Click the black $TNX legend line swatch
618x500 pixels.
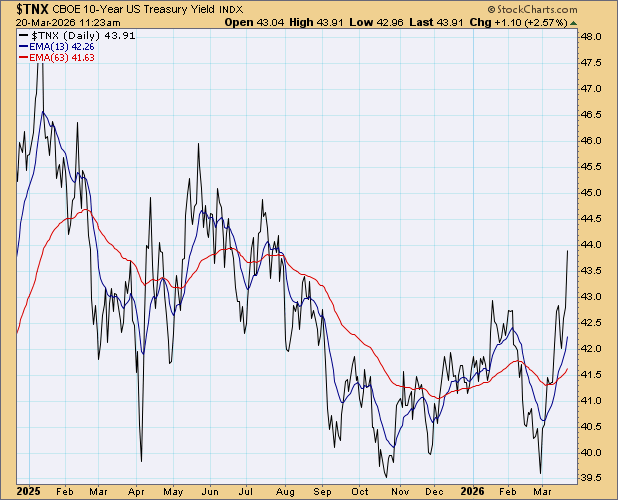(24, 35)
